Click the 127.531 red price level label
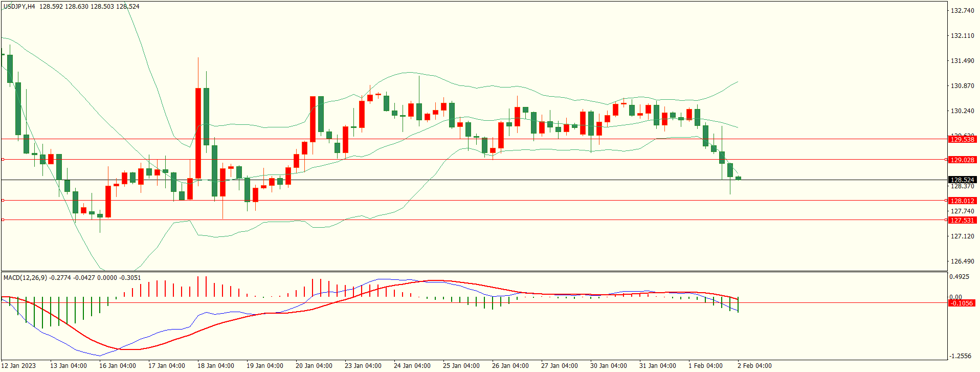This screenshot has height=372, width=980. point(962,220)
